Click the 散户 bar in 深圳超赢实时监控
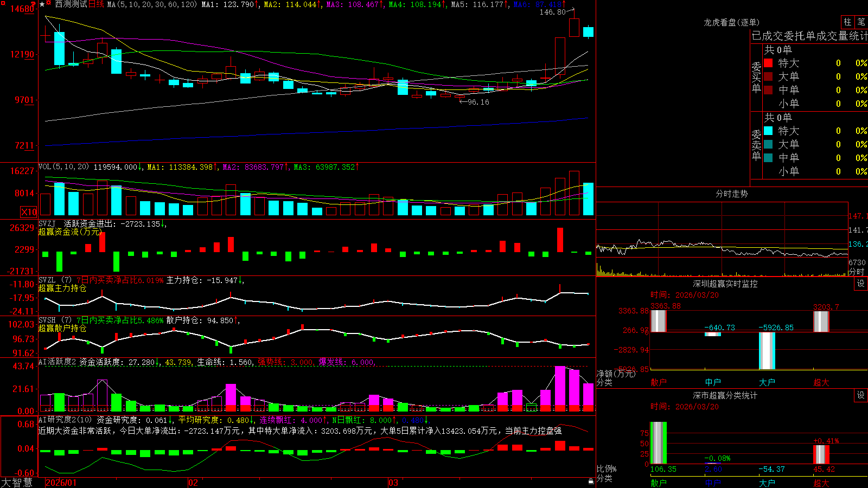This screenshot has width=868, height=488. (x=658, y=321)
